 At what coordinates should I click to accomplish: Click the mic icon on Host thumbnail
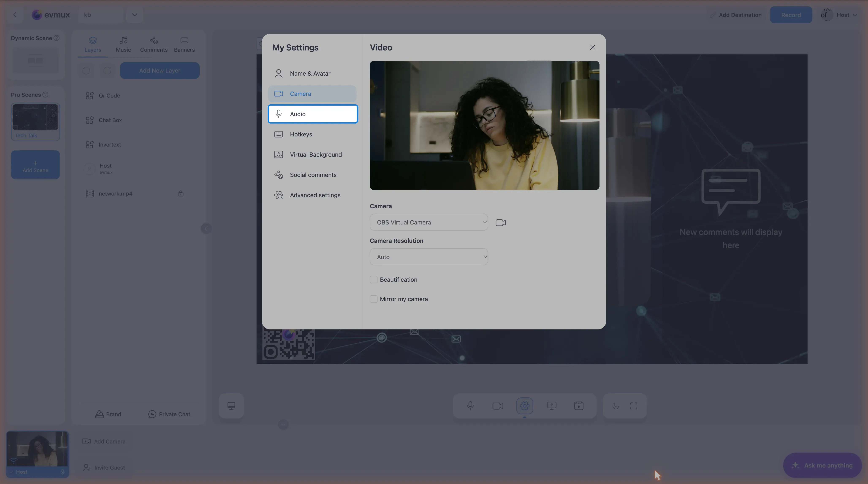[x=63, y=472]
